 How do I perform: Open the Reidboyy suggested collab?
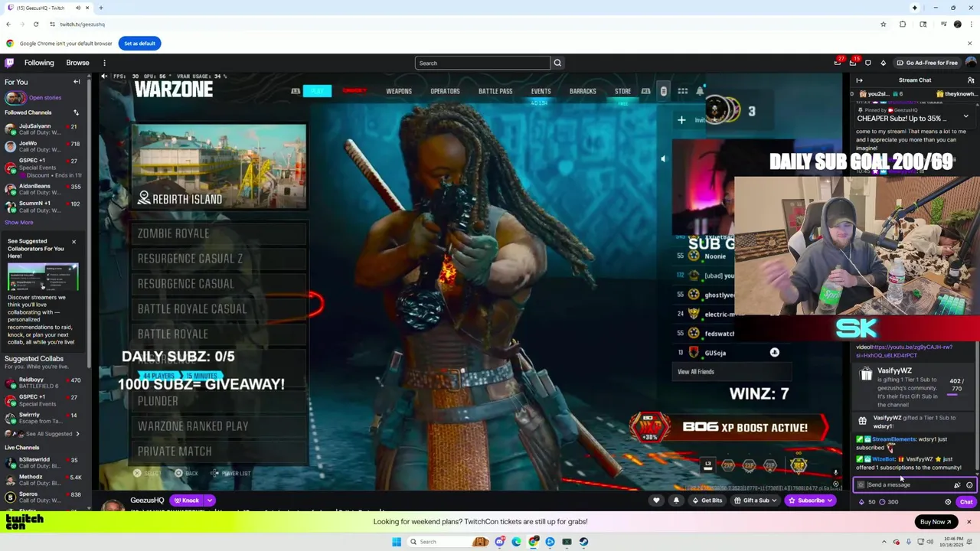click(x=43, y=383)
